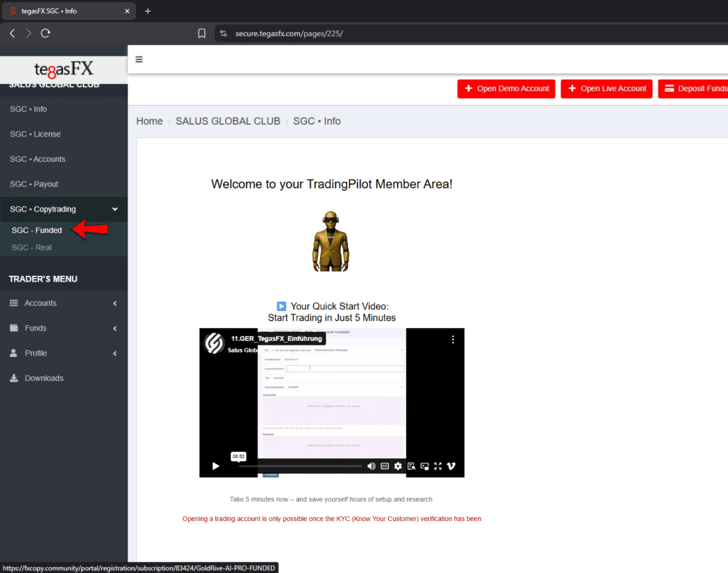728x573 pixels.
Task: Click the plus icon on Open Live Account
Action: (x=572, y=88)
